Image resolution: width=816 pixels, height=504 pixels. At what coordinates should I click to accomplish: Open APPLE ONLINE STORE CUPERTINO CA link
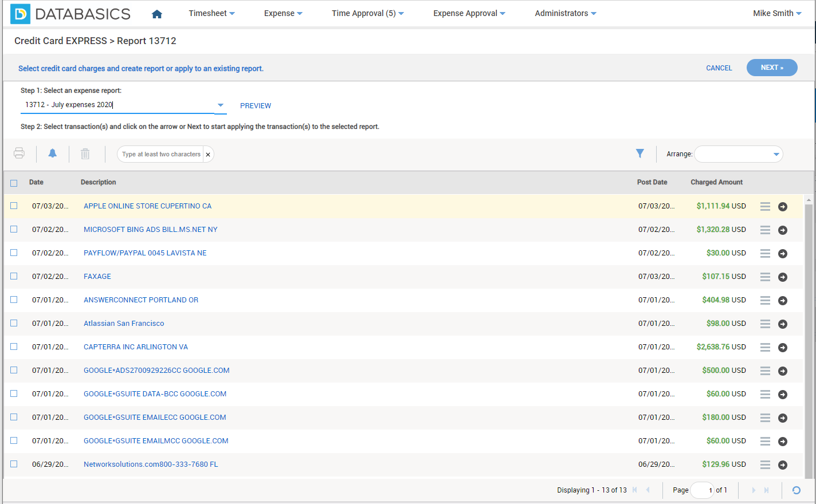(148, 206)
